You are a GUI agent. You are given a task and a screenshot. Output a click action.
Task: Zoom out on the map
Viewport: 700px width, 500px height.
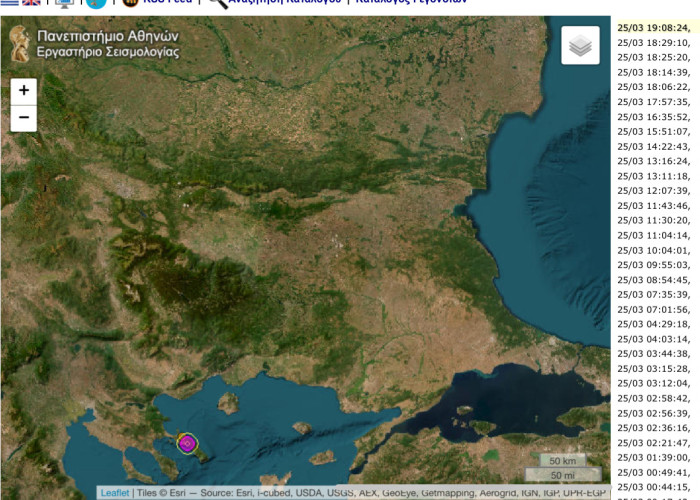[24, 118]
